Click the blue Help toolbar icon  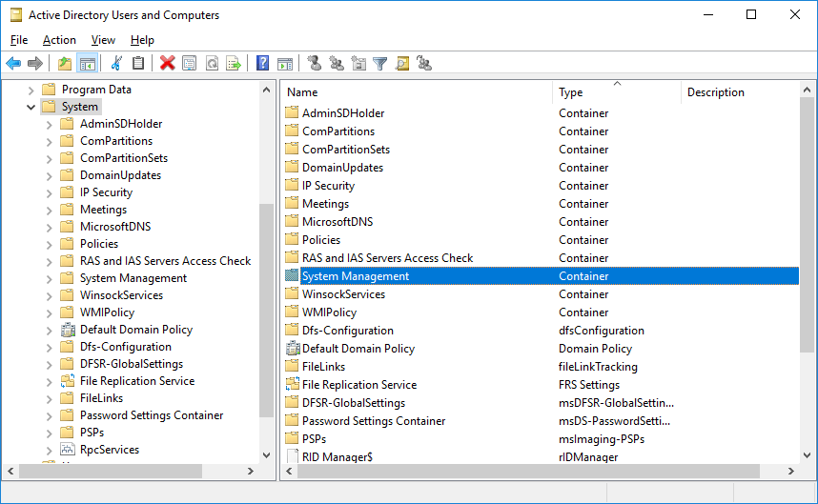click(x=262, y=64)
